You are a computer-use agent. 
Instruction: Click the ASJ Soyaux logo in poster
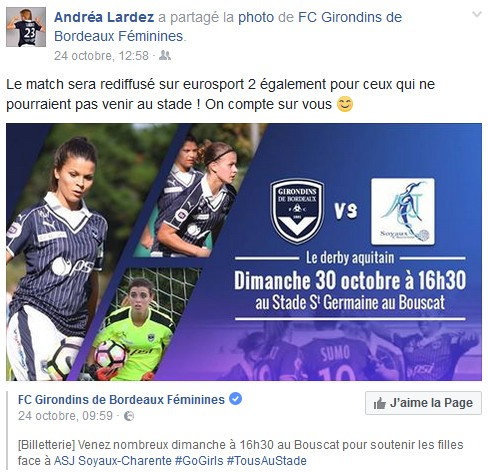(x=403, y=211)
